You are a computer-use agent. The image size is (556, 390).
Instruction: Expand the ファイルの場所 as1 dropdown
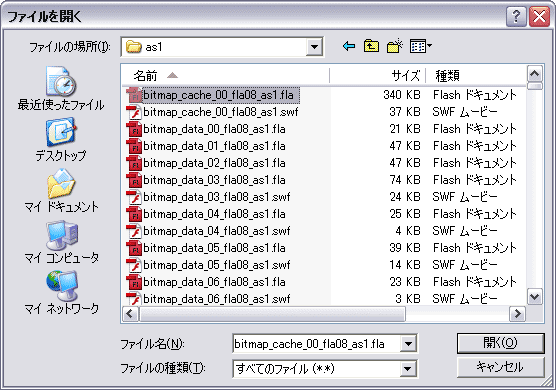click(314, 47)
